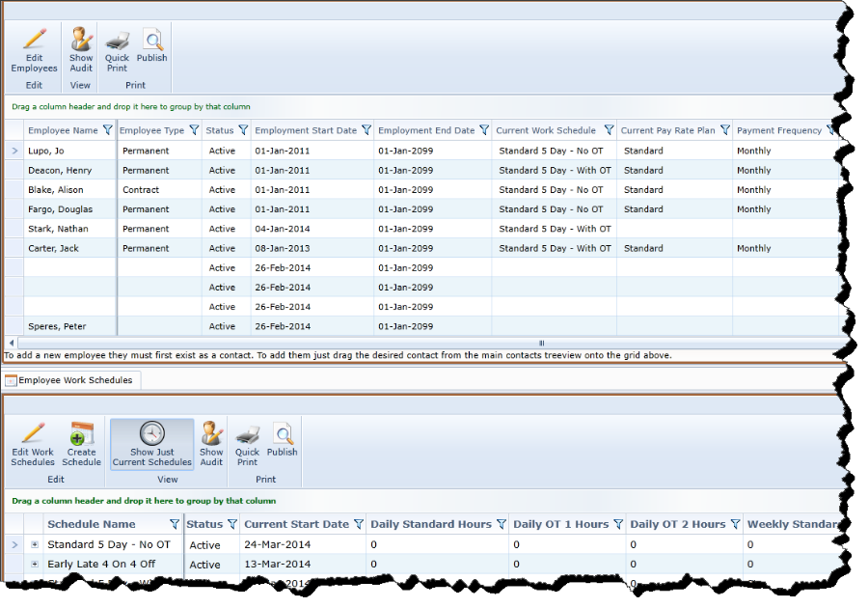Open the Current Start Date filter
This screenshot has height=608, width=868.
pos(359,524)
